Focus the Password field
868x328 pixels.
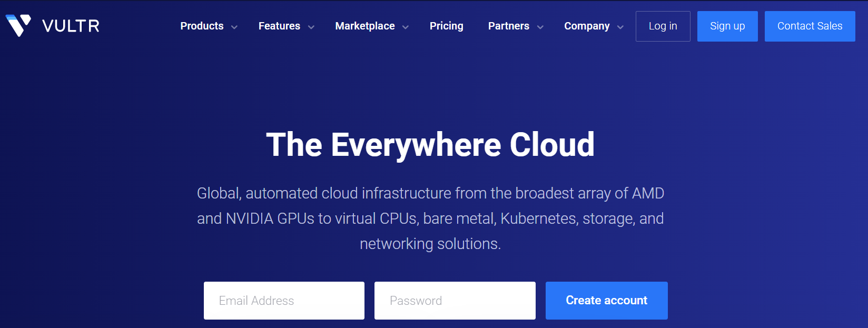click(455, 301)
